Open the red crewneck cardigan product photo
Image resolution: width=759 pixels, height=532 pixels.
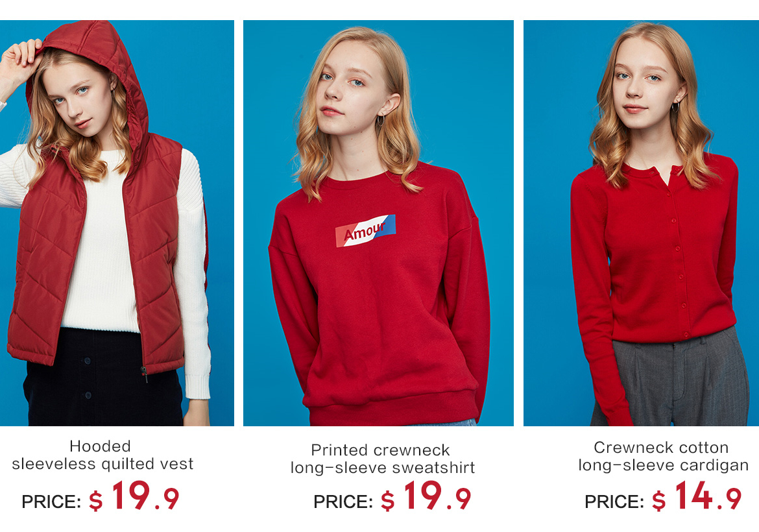(641, 223)
